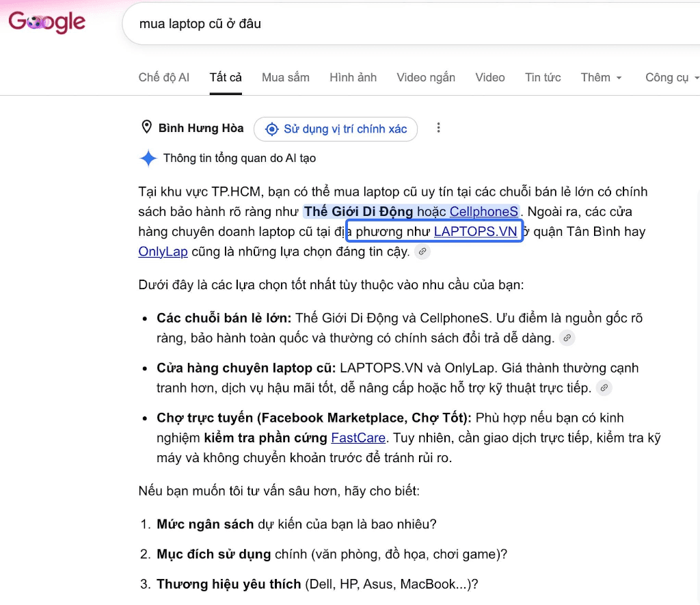Open the OnlyLap link

coord(163,252)
